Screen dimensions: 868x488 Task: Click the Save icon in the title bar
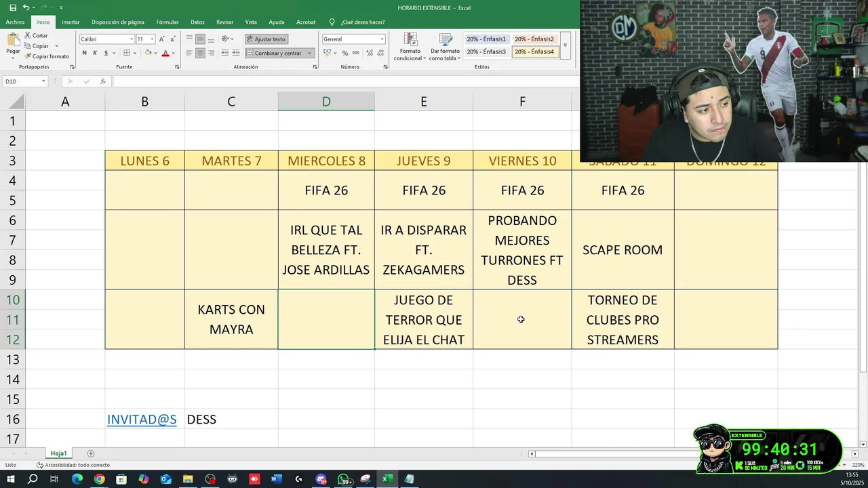tap(12, 7)
